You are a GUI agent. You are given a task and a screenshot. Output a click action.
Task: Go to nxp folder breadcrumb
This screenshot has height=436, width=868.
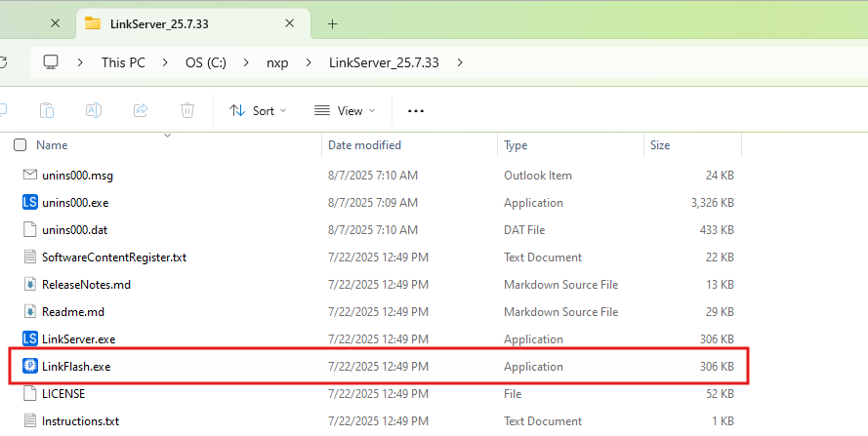coord(277,62)
